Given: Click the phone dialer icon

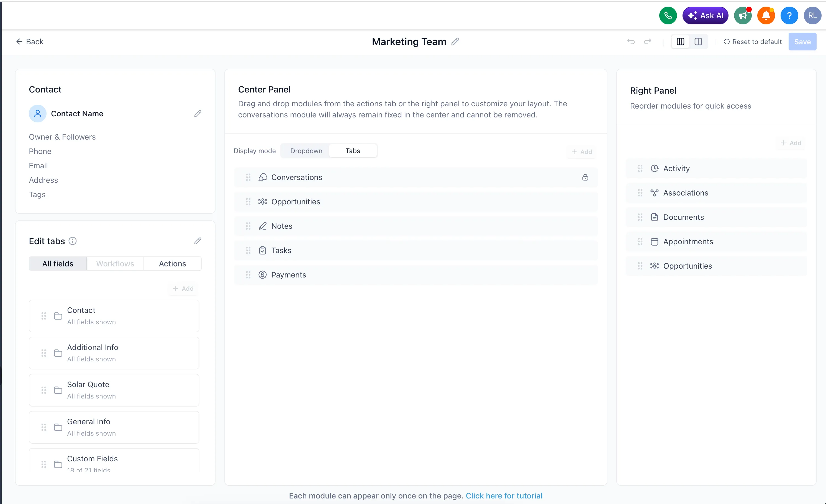Looking at the screenshot, I should click(668, 16).
